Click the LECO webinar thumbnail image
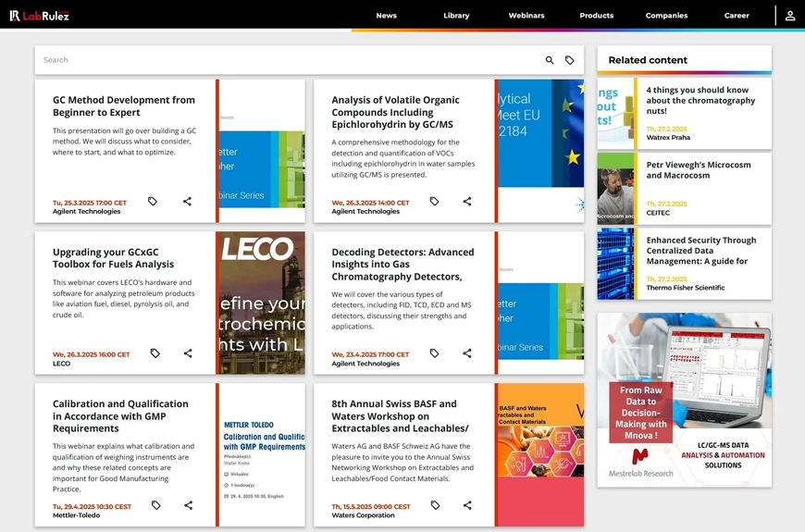This screenshot has width=805, height=532. pos(262,303)
